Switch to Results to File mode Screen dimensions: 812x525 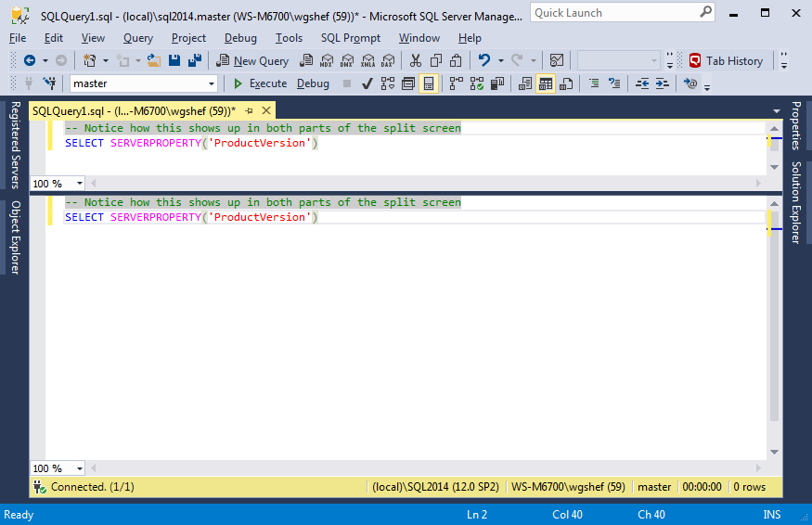pos(566,83)
